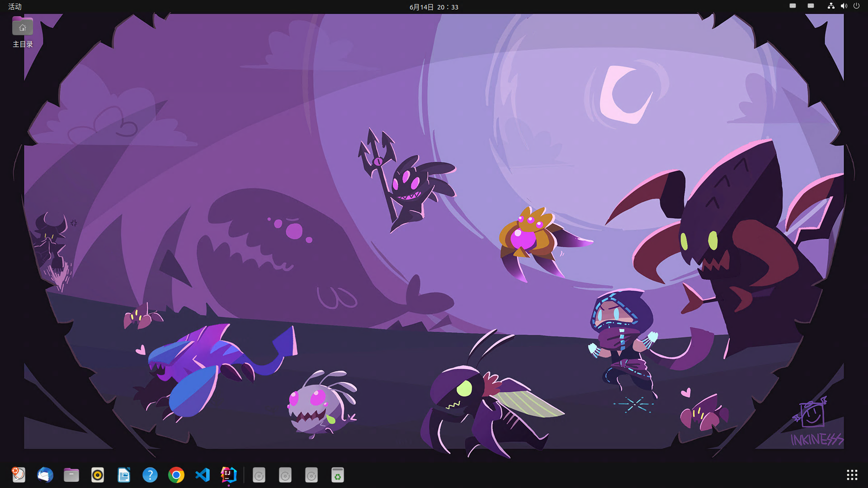
Task: Click 活动 Activities in top bar
Action: click(x=15, y=7)
